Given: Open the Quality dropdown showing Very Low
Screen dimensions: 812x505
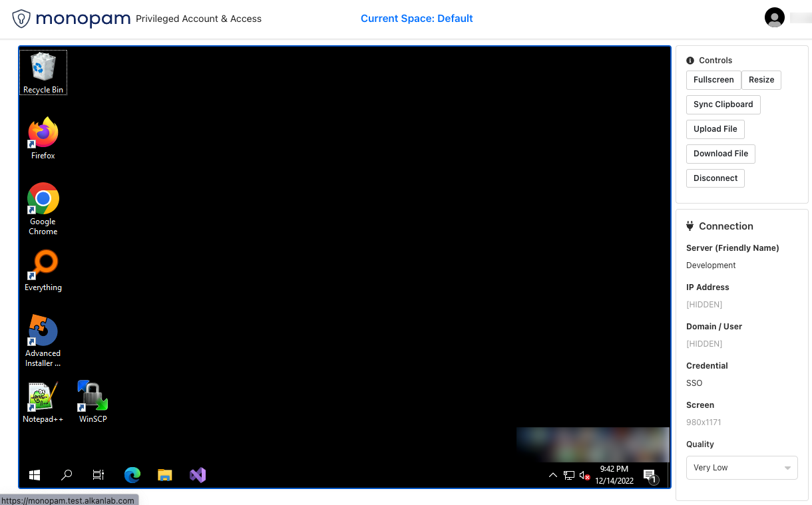Looking at the screenshot, I should click(x=741, y=468).
